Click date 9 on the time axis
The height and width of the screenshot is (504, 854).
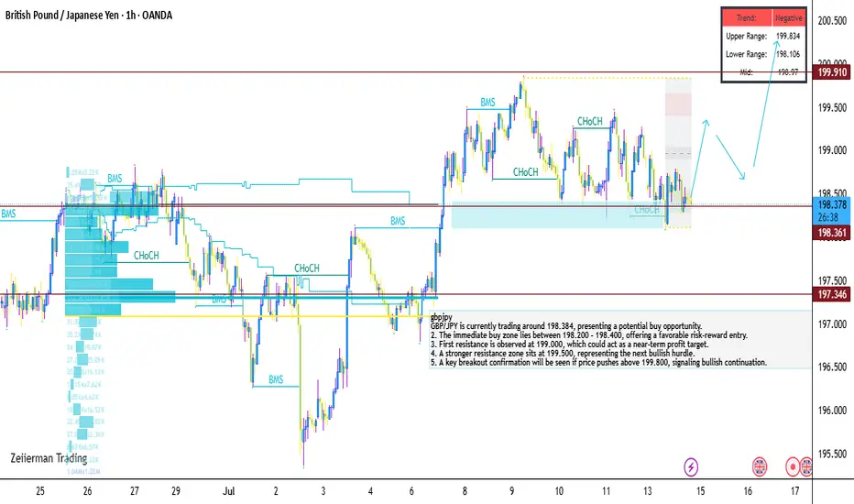pyautogui.click(x=511, y=491)
